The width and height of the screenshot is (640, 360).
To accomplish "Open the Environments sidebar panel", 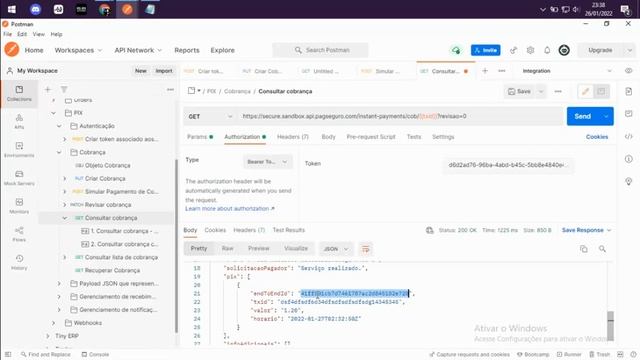I will [19, 150].
